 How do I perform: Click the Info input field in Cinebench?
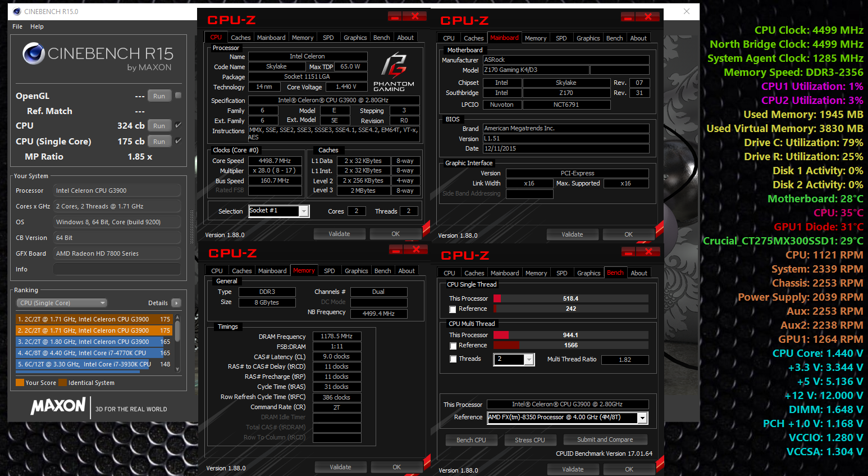tap(117, 269)
